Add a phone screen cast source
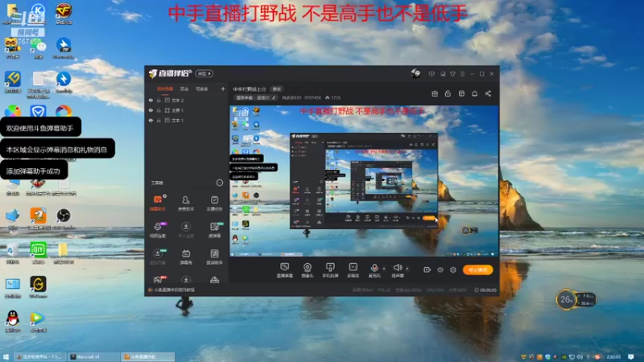This screenshot has width=644, height=362. (330, 270)
